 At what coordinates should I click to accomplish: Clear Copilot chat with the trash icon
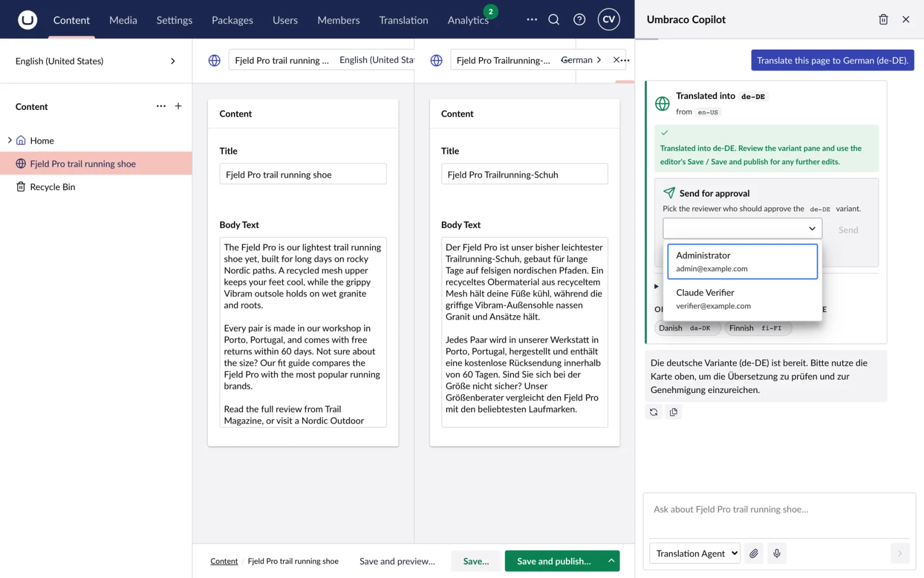tap(883, 20)
